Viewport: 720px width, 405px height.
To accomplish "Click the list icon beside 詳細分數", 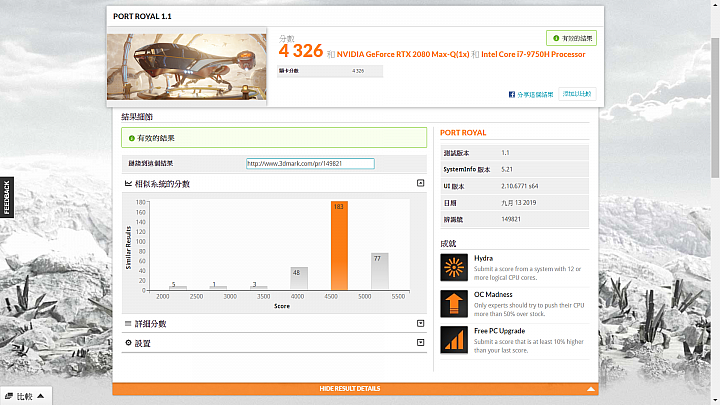I will pos(128,324).
